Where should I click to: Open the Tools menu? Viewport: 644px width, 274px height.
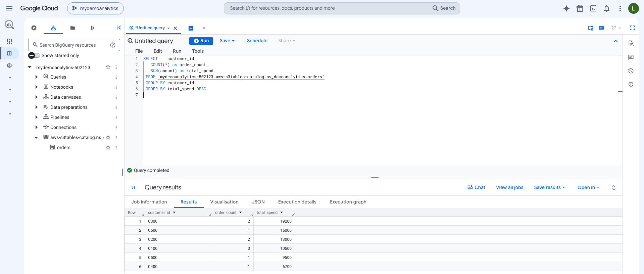[198, 51]
